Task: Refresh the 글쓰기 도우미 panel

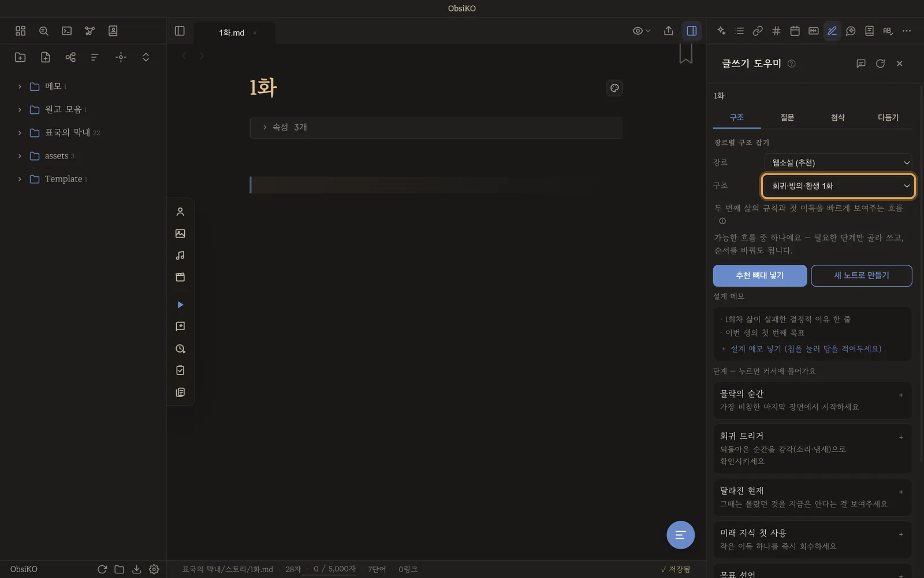Action: (x=880, y=64)
